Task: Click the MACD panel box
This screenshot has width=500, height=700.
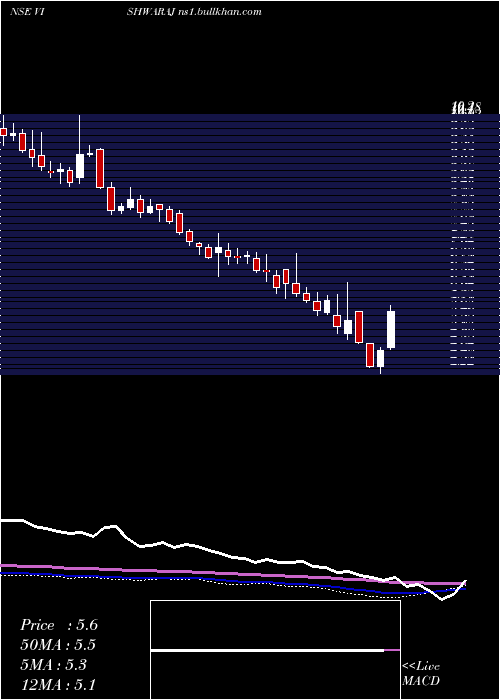Action: [275, 650]
